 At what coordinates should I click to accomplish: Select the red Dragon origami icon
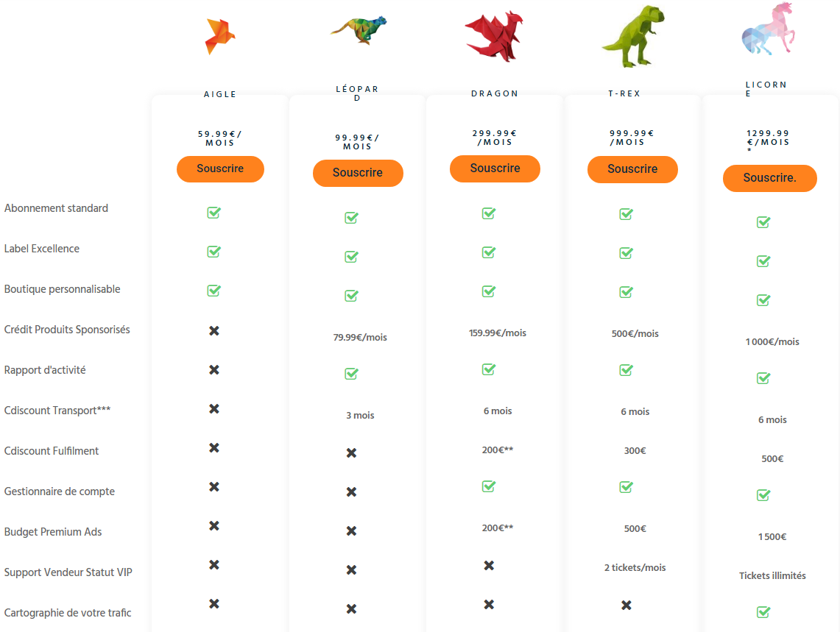pyautogui.click(x=494, y=36)
